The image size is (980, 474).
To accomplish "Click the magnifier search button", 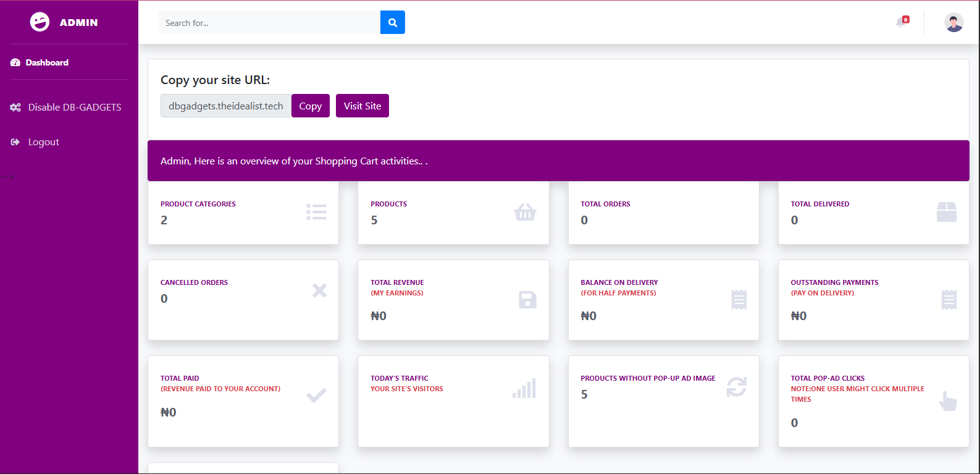I will coord(392,23).
